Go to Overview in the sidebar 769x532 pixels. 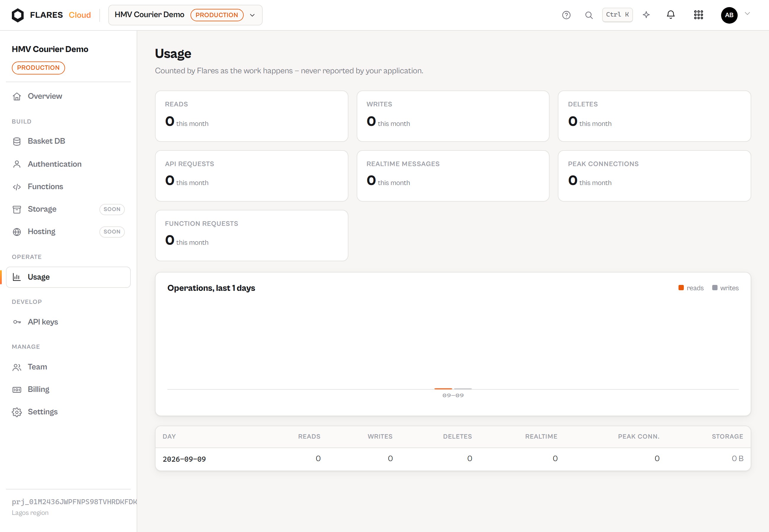[x=68, y=96]
